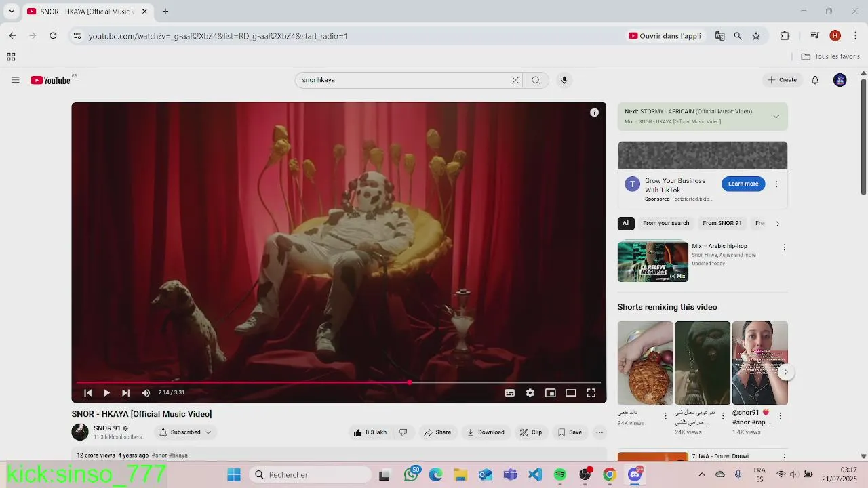Open the YouTube guide hamburger menu
This screenshot has width=868, height=488.
[15, 80]
